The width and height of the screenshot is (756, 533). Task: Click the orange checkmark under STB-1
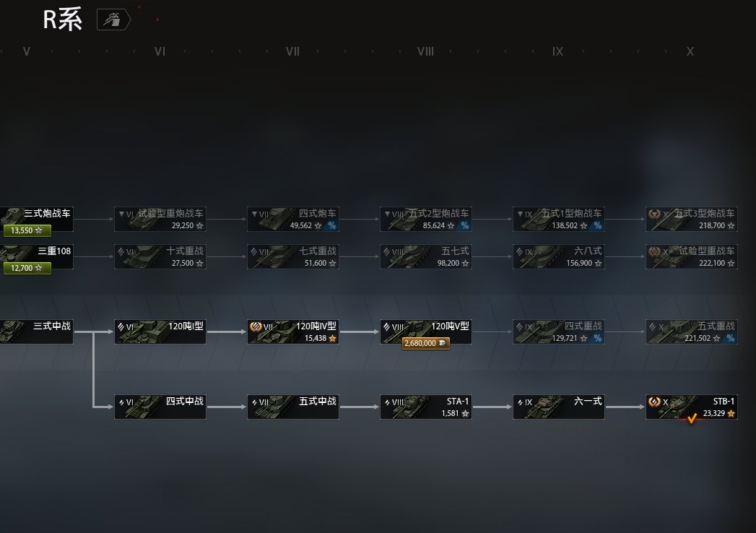pyautogui.click(x=692, y=418)
